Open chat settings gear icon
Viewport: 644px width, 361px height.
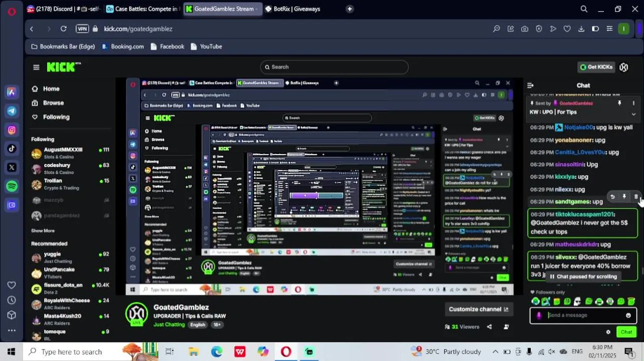(x=608, y=332)
